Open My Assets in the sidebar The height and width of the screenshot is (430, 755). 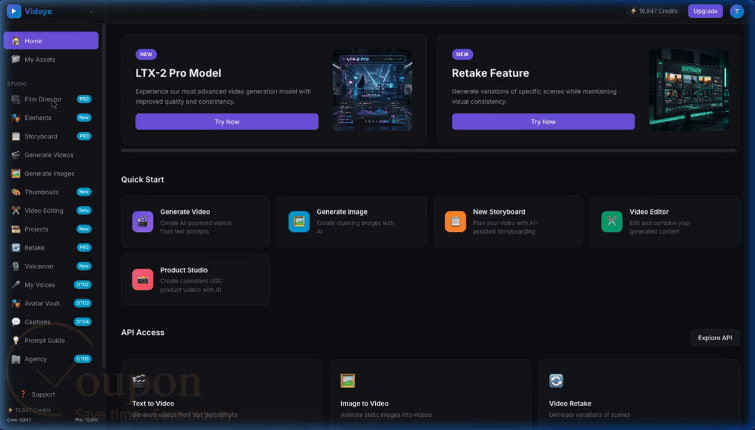pos(51,59)
